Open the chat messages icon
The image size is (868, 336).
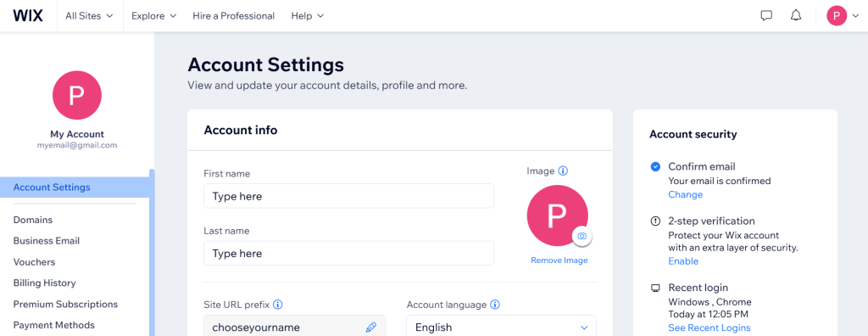(x=766, y=15)
